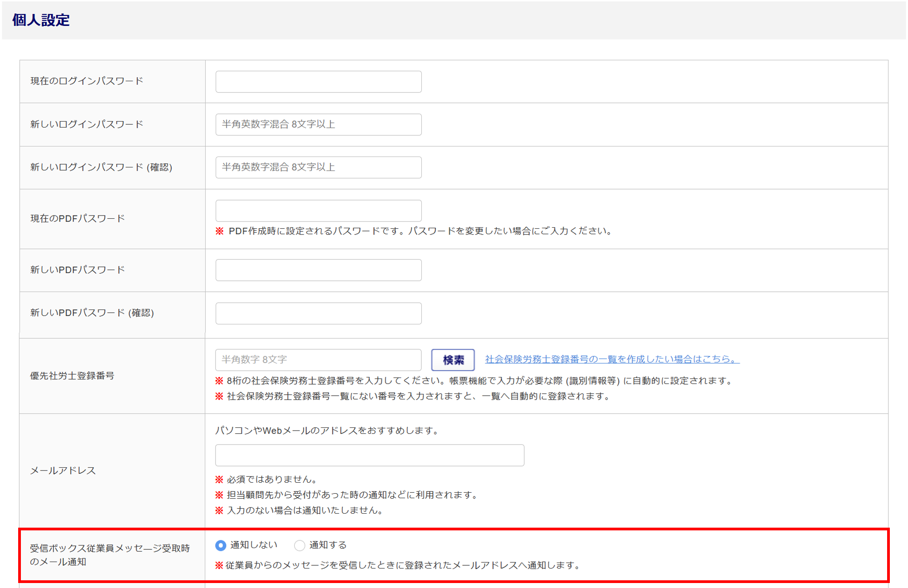908x588 pixels.
Task: Click the new login password field
Action: pyautogui.click(x=318, y=124)
